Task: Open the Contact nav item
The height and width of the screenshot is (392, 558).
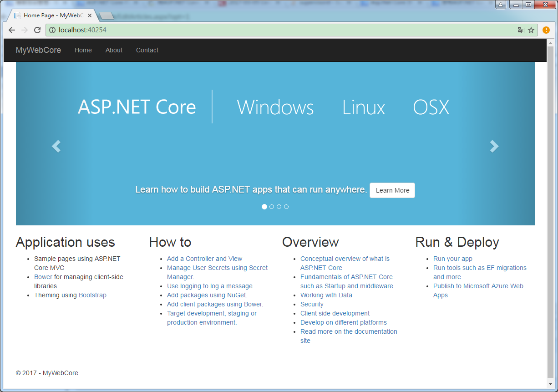Action: [x=147, y=50]
